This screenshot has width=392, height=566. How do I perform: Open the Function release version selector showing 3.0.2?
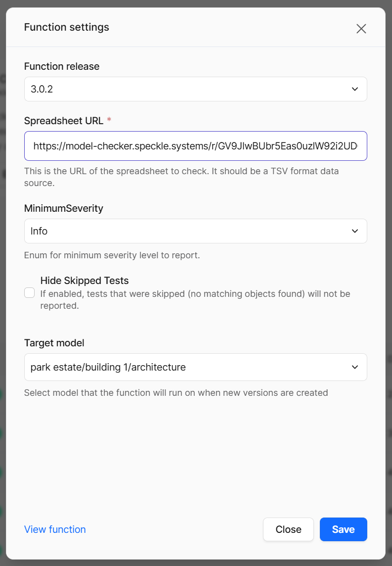pos(196,89)
